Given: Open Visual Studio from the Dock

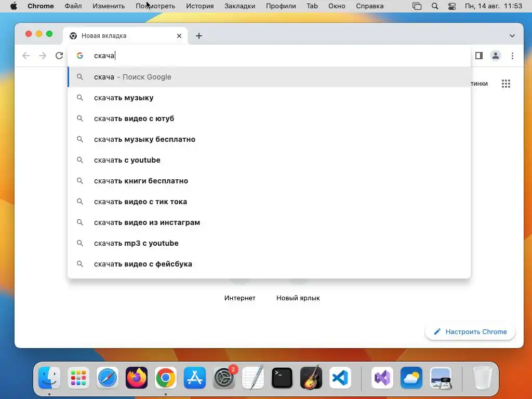Looking at the screenshot, I should pos(382,378).
